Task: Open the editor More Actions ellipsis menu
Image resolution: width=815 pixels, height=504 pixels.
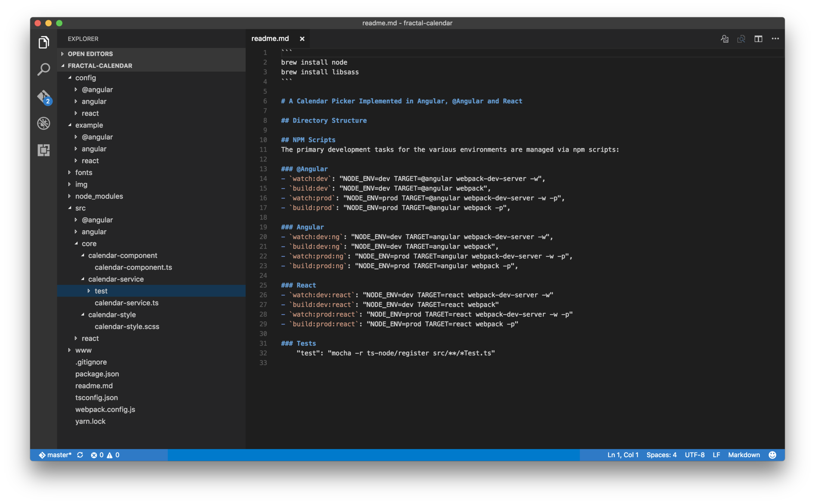Action: 775,39
